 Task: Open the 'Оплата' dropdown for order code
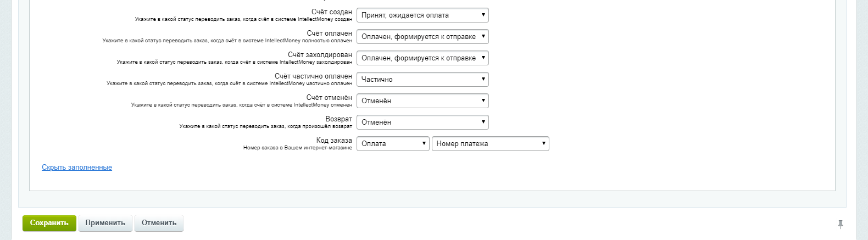(392, 144)
